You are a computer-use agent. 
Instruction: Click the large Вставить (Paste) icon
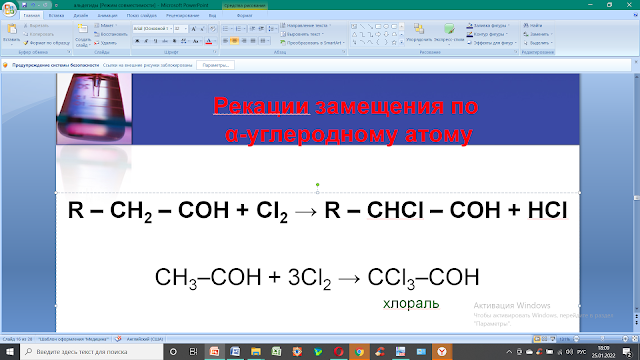pyautogui.click(x=11, y=29)
